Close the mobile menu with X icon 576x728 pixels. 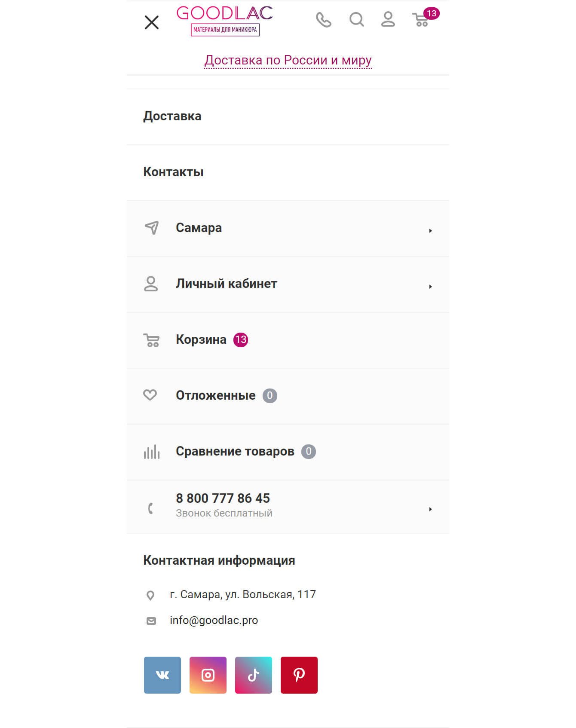151,22
